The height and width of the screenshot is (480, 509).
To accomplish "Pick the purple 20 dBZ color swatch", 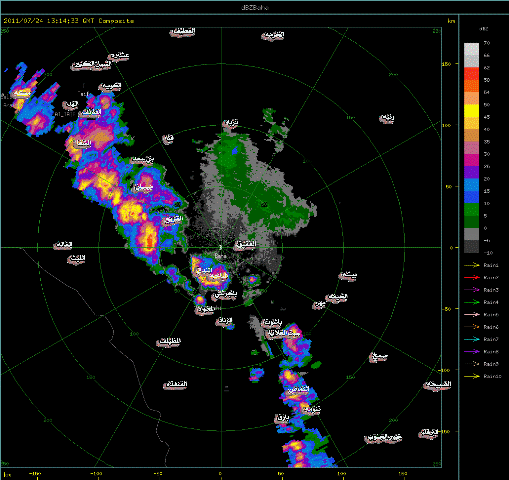I will (x=471, y=172).
